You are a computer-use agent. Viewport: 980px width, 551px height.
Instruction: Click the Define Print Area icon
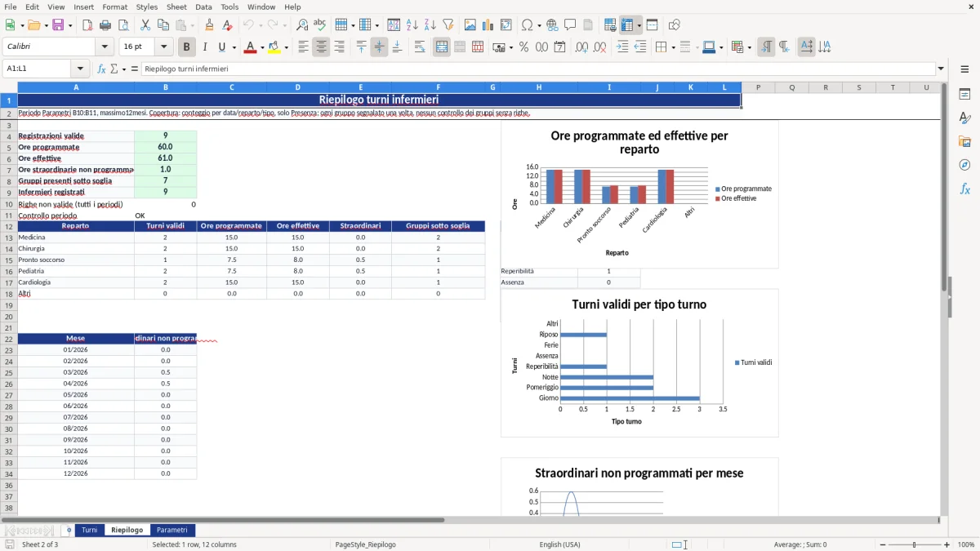pyautogui.click(x=611, y=25)
